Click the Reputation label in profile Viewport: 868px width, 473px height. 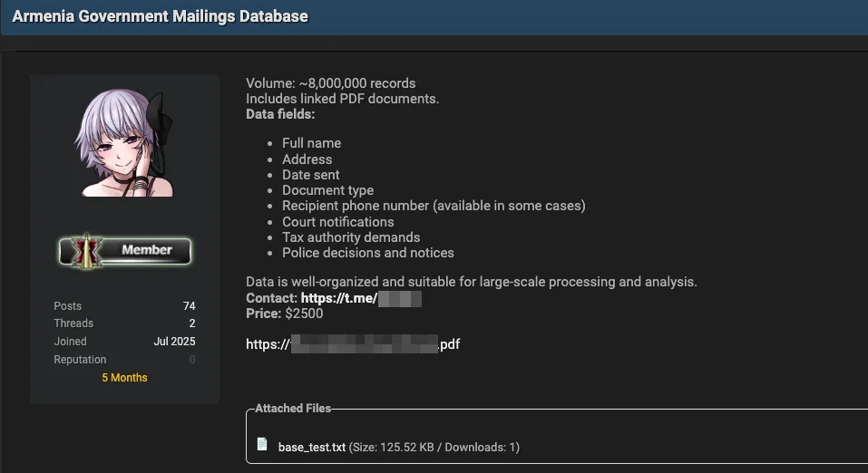tap(80, 360)
